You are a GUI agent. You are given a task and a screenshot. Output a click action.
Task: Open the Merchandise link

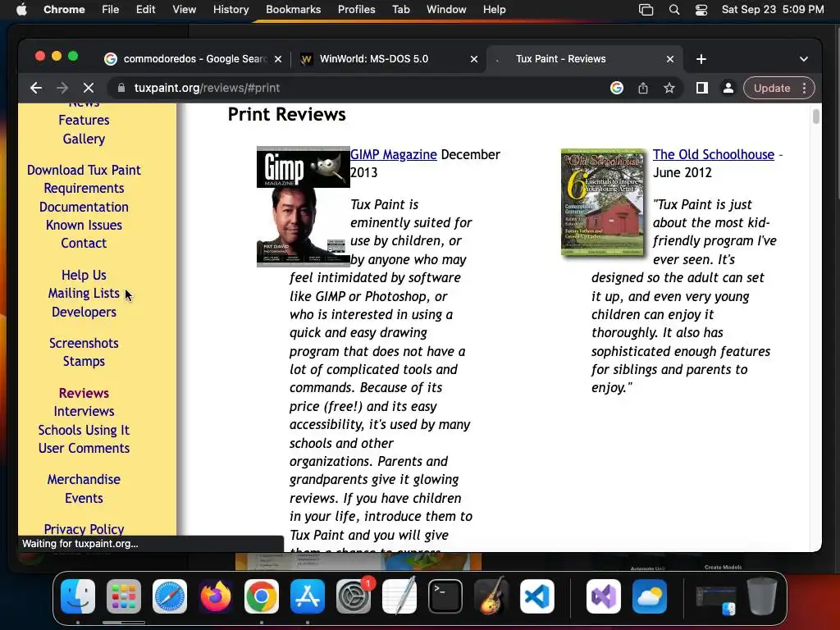pos(84,479)
